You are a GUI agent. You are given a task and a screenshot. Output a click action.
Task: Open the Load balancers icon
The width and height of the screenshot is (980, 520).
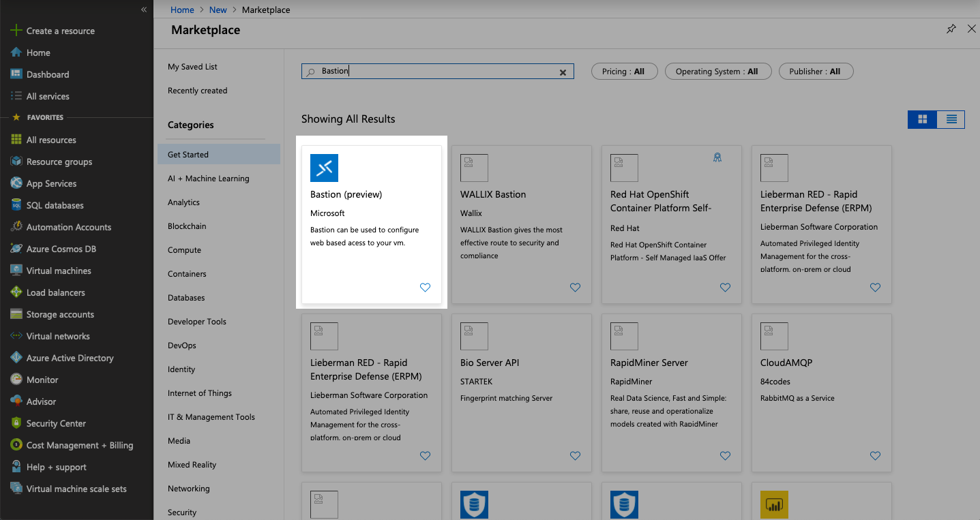pos(16,292)
